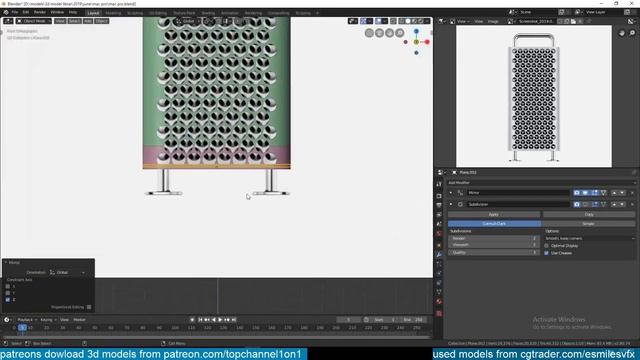Open the UV smooth keep corners dropdown

click(x=590, y=238)
